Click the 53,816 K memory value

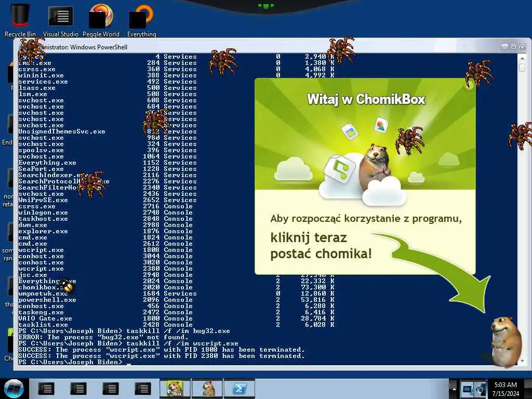click(x=317, y=300)
